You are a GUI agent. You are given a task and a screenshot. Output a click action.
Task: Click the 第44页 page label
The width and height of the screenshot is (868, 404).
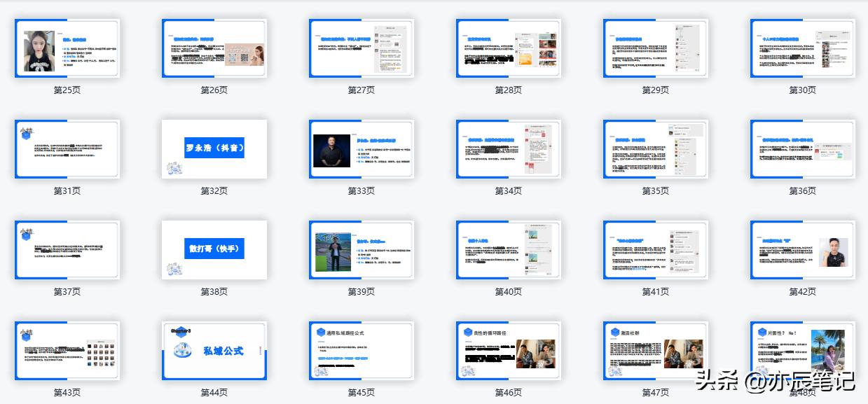214,391
